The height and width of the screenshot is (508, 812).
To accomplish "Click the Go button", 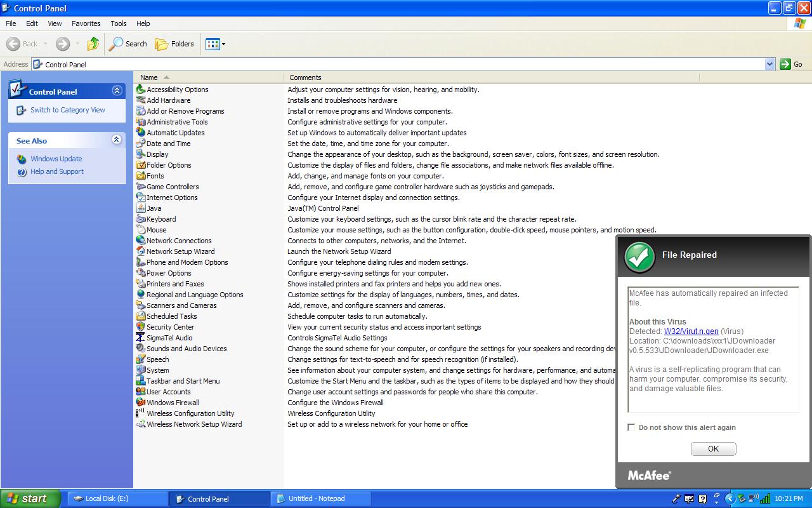I will (792, 64).
